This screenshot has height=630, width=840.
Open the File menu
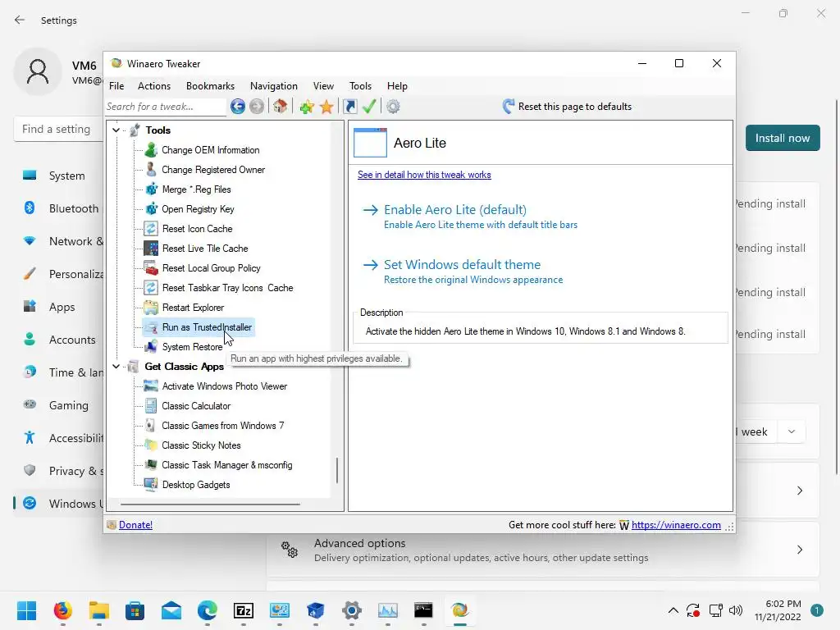coord(116,85)
